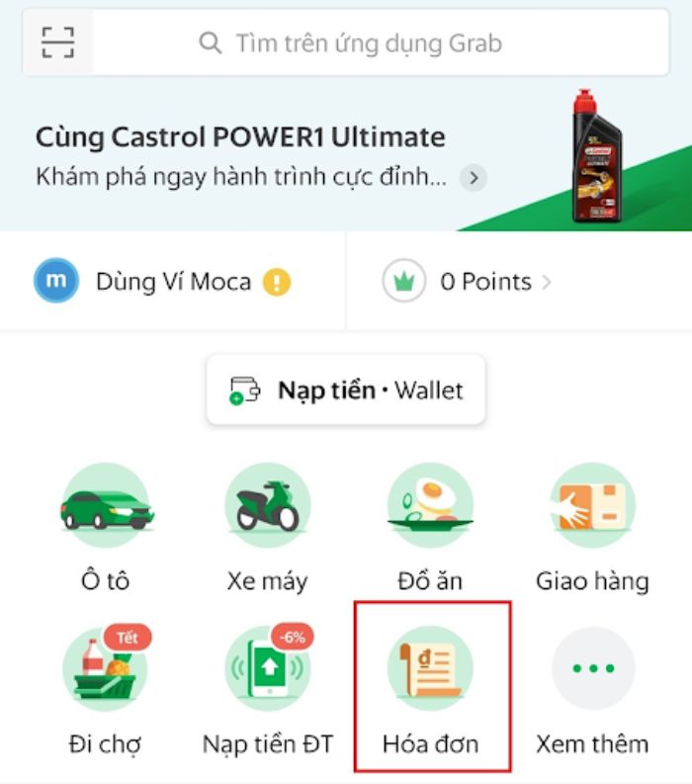Choose the Giao hàng delivery icon
This screenshot has width=692, height=784.
[592, 505]
